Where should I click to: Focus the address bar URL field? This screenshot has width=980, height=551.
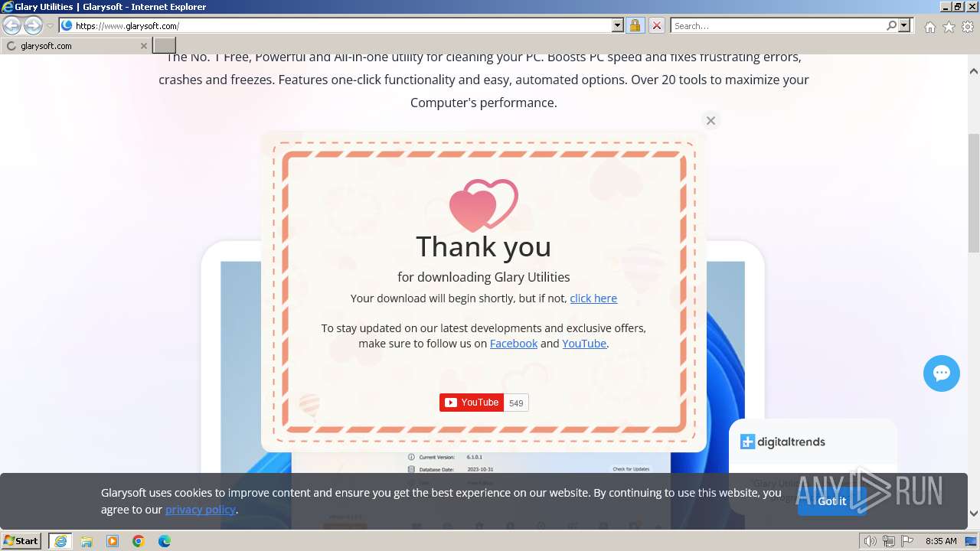coord(342,25)
